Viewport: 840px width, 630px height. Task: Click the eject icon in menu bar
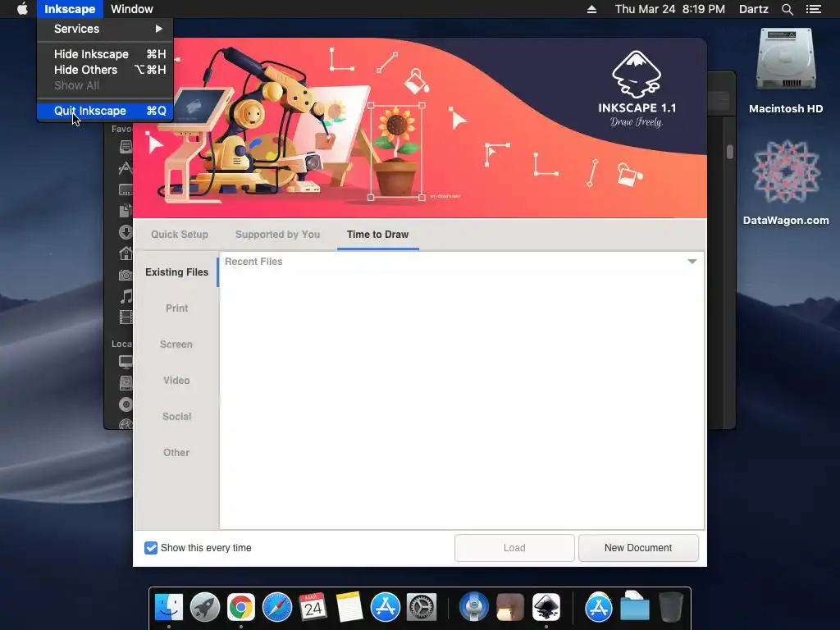[x=591, y=9]
